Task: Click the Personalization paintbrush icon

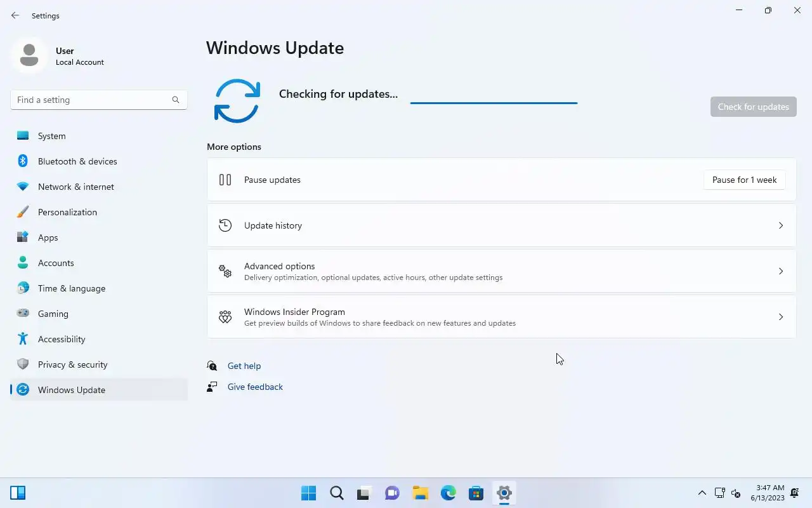Action: (23, 212)
